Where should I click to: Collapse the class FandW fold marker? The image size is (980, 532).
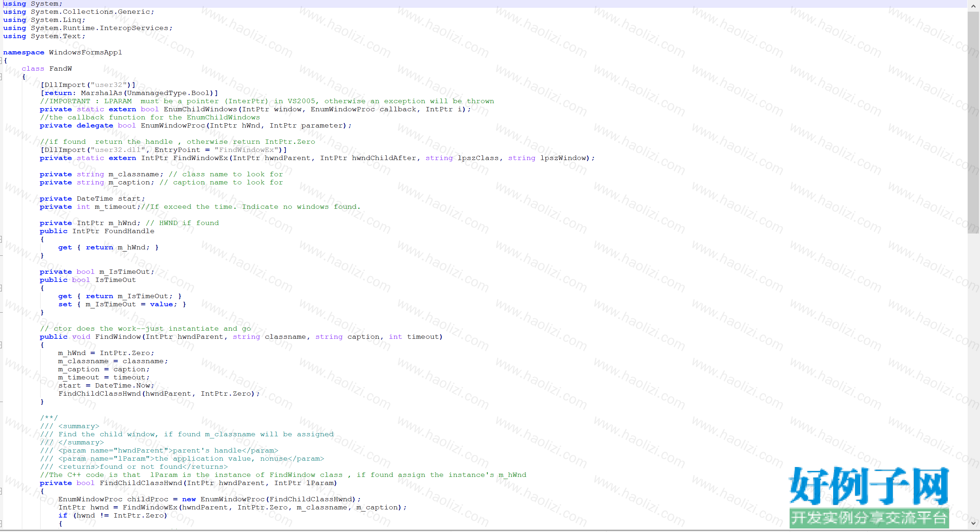[1, 77]
